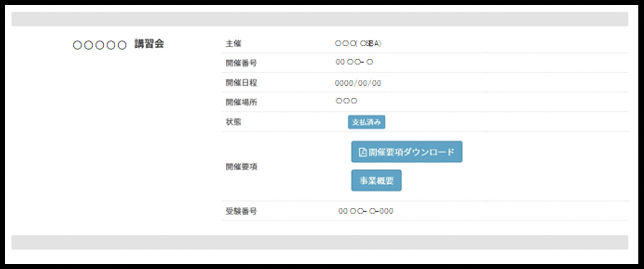Viewport: 644px width, 269px height.
Task: Click the gray bar below the course details
Action: pyautogui.click(x=320, y=242)
